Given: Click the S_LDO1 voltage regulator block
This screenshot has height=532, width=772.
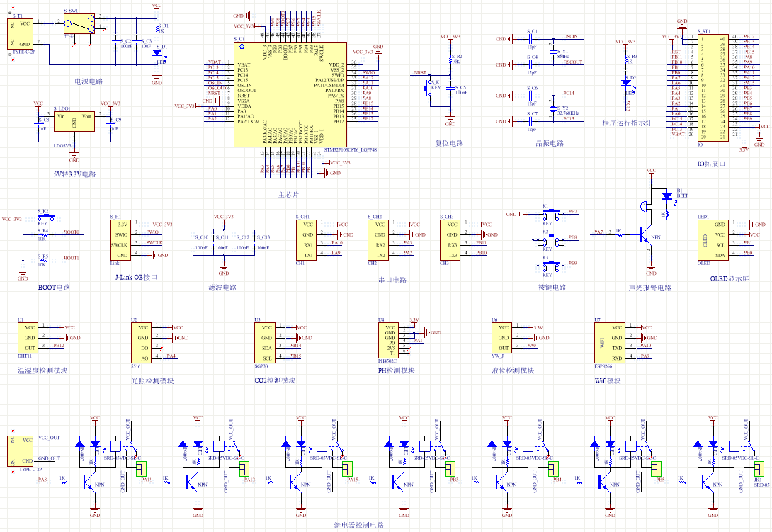Looking at the screenshot, I should [74, 121].
